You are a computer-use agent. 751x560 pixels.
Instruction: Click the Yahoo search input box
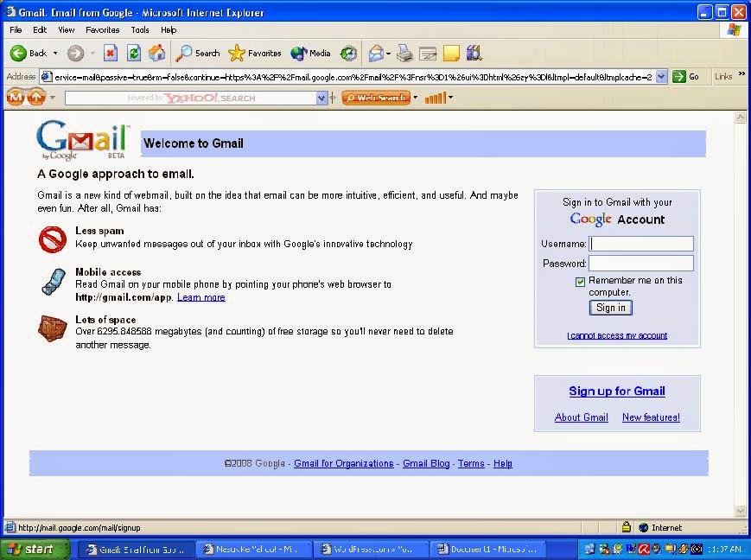coord(191,99)
